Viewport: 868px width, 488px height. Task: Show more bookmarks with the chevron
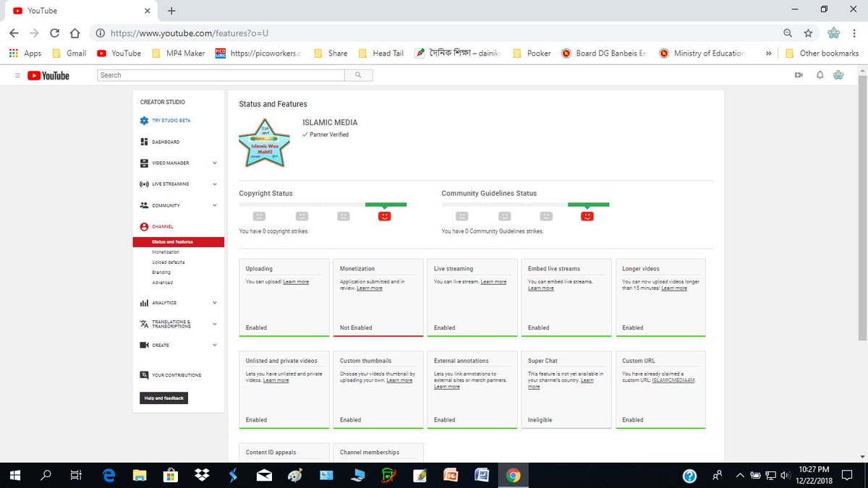pos(768,53)
